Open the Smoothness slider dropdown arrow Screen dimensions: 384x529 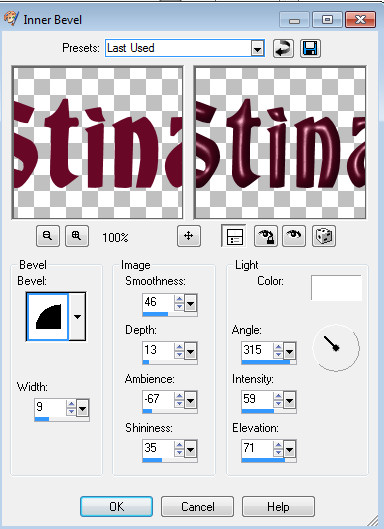190,303
